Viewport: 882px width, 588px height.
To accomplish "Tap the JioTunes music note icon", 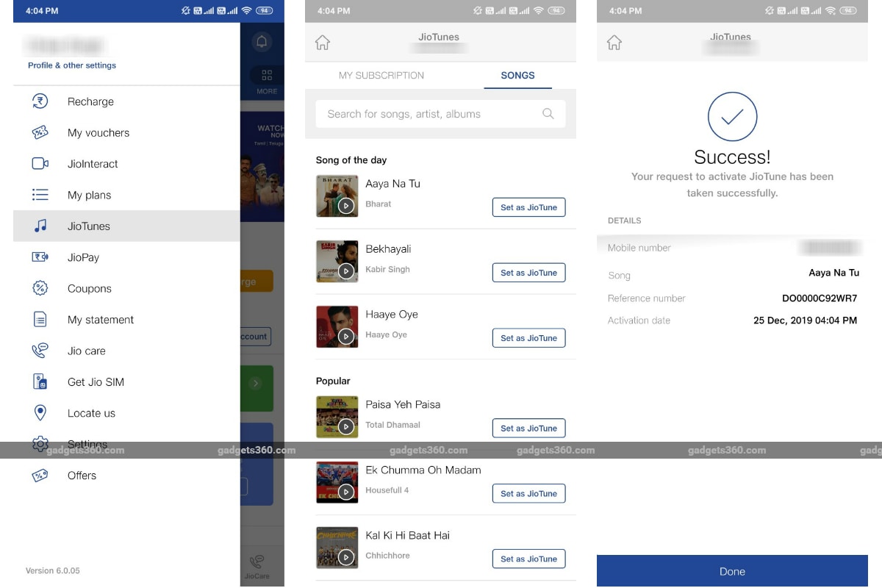I will [40, 226].
